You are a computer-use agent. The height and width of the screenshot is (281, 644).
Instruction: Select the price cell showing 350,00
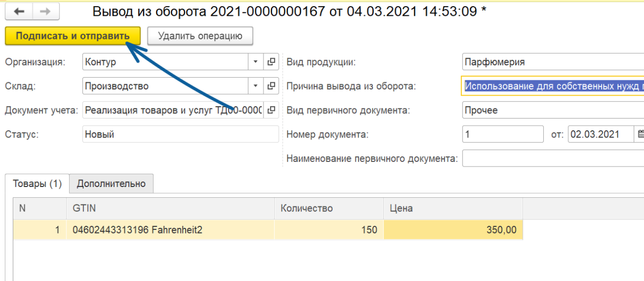[x=453, y=230]
